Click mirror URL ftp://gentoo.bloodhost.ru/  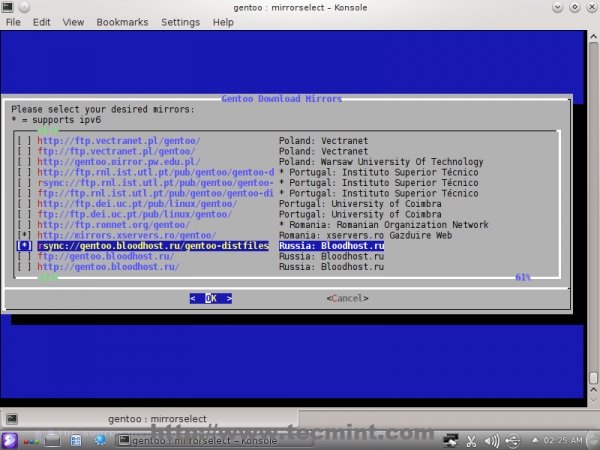click(106, 256)
